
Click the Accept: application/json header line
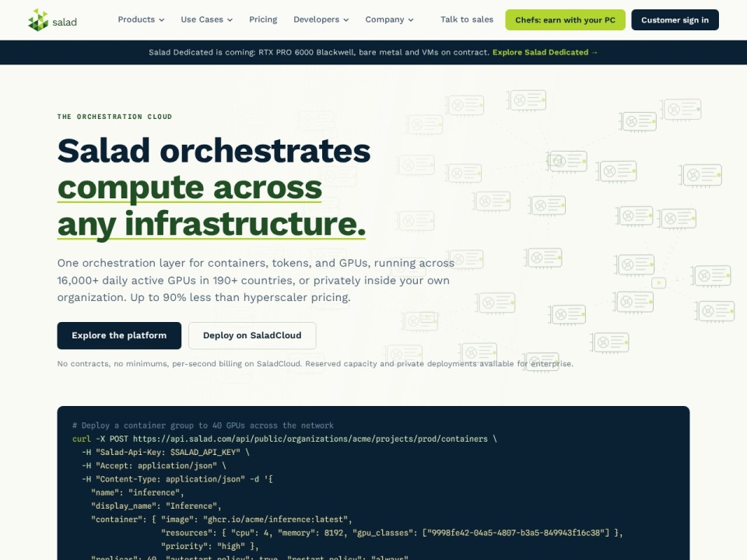coord(154,466)
